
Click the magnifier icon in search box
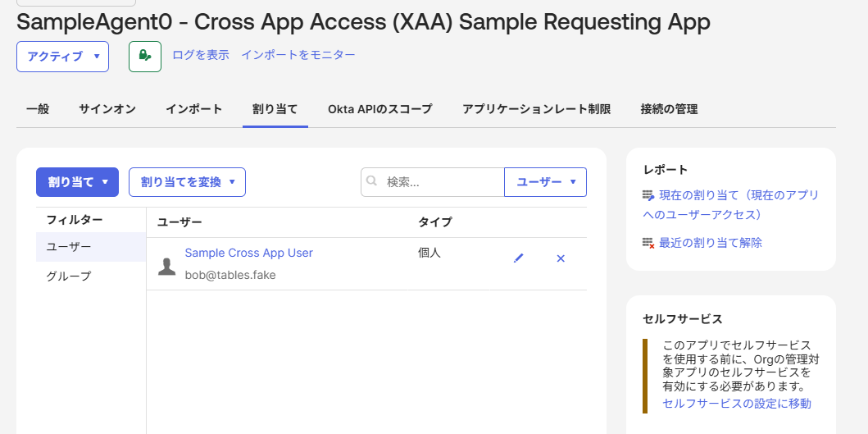[372, 181]
